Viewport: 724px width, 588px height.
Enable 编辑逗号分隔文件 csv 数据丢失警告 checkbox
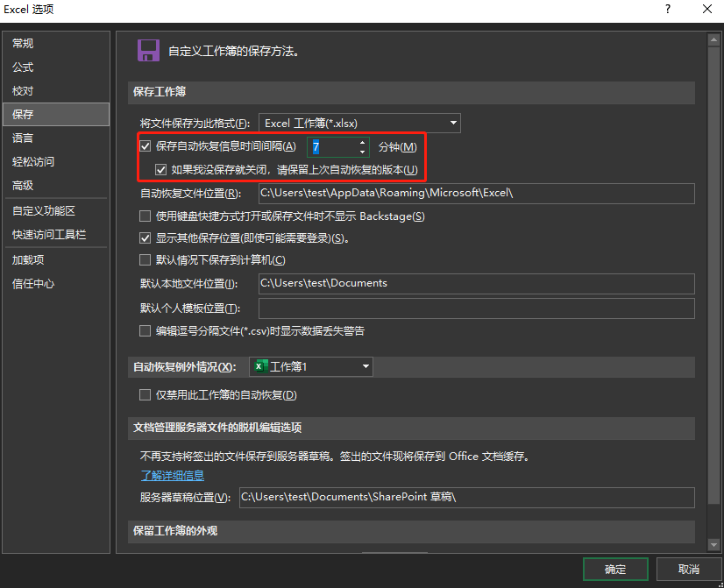145,331
